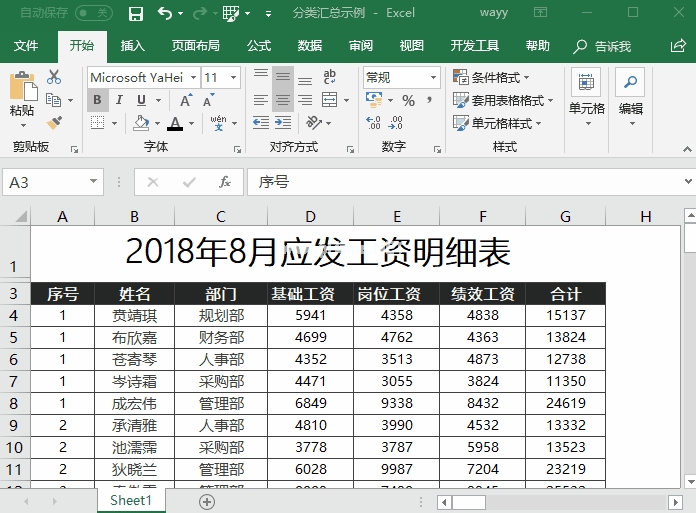Click the 编辑 editing button
Screen dimensions: 696x513
pos(630,98)
